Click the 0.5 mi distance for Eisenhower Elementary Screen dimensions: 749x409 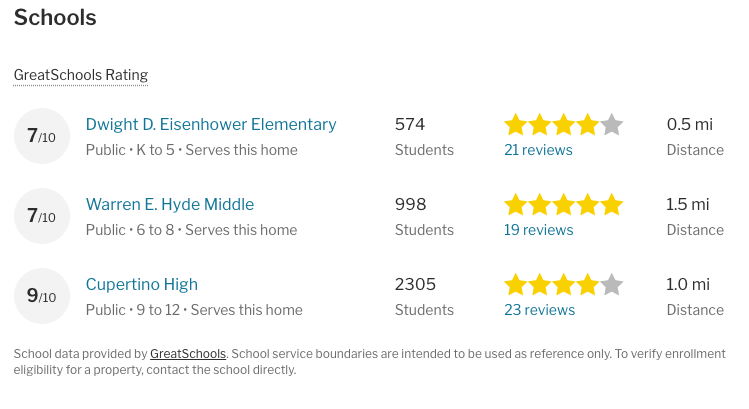(690, 124)
